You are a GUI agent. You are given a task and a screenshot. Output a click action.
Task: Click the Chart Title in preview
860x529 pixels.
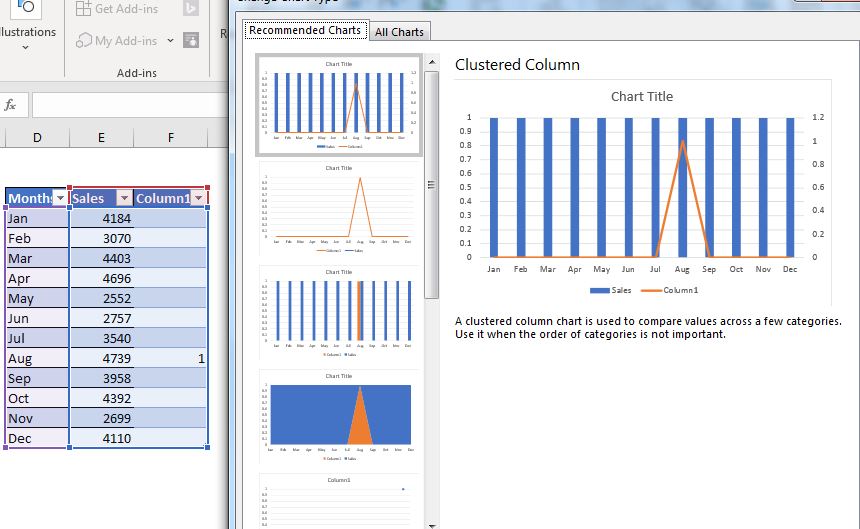point(642,96)
